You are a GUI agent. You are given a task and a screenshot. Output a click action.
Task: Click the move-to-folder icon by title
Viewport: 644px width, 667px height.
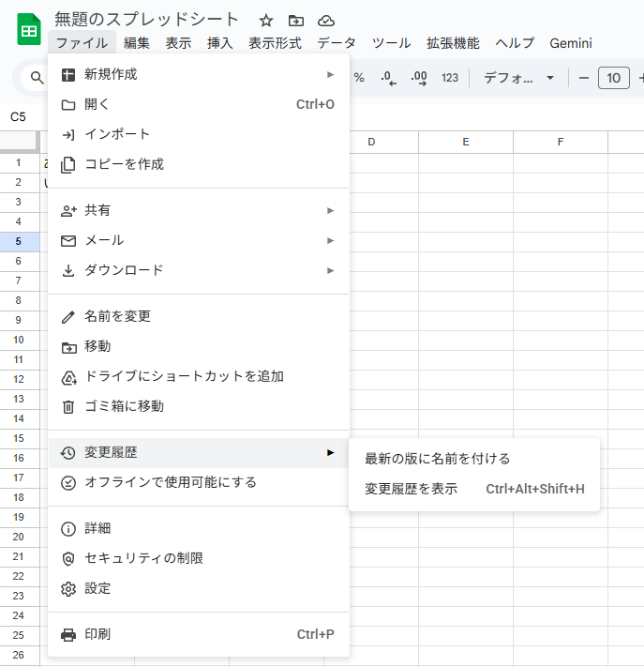295,21
